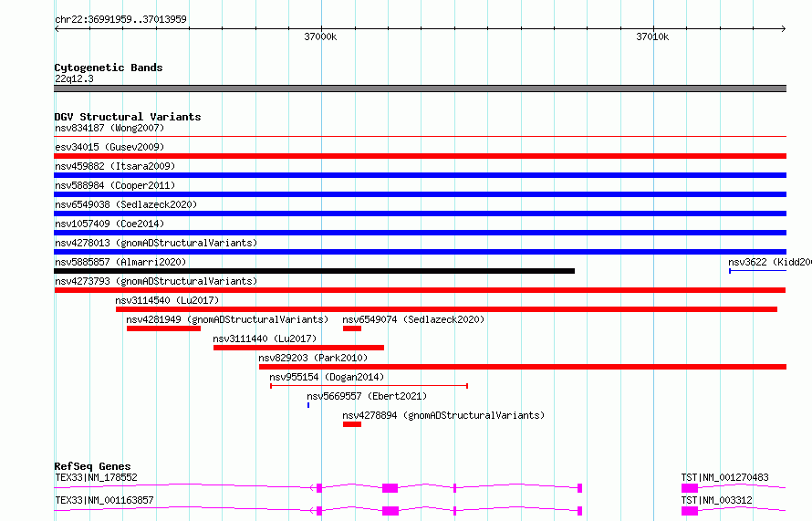Click the tiny blue nsv5669557 marker
This screenshot has width=812, height=521.
308,405
